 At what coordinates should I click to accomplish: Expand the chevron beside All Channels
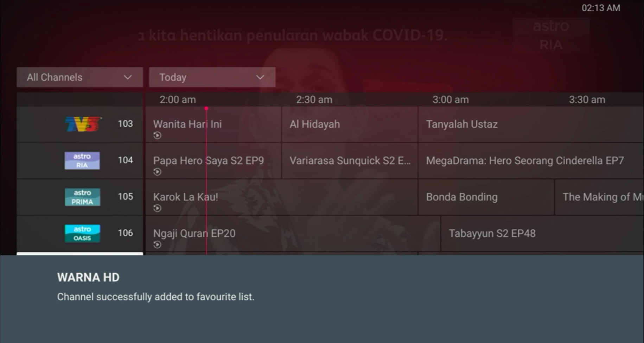click(128, 77)
